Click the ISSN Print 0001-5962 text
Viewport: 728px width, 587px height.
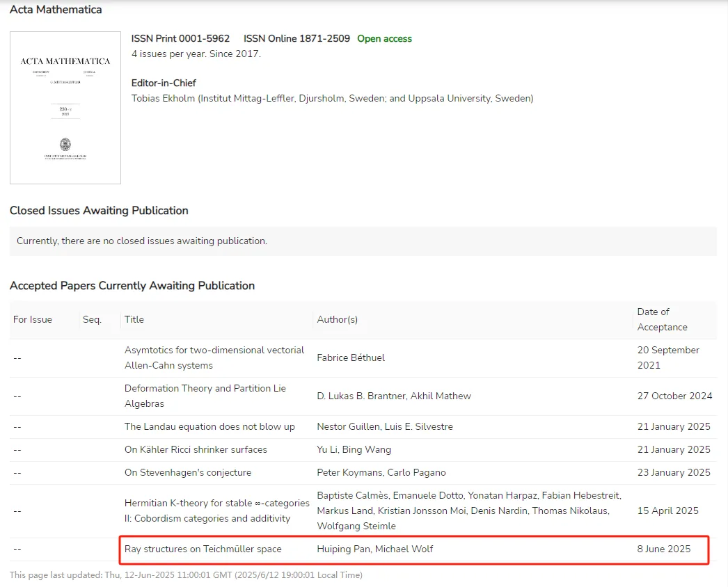[180, 39]
